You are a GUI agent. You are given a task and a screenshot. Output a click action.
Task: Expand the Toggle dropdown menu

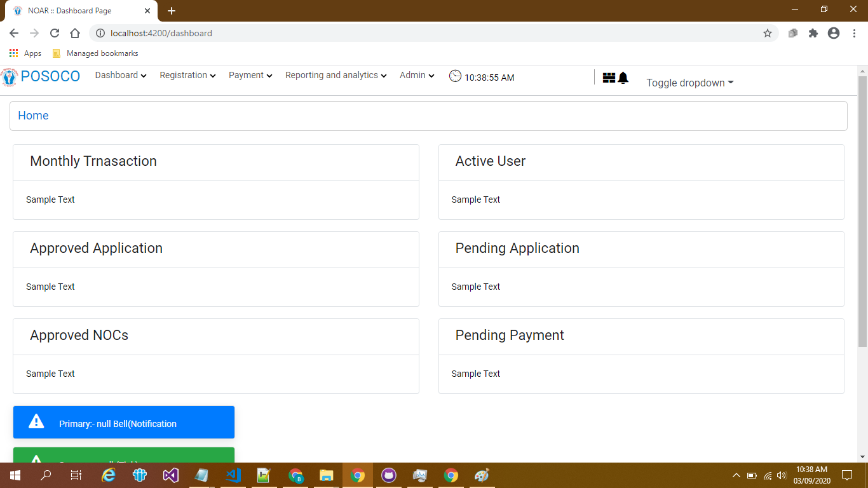pos(689,83)
